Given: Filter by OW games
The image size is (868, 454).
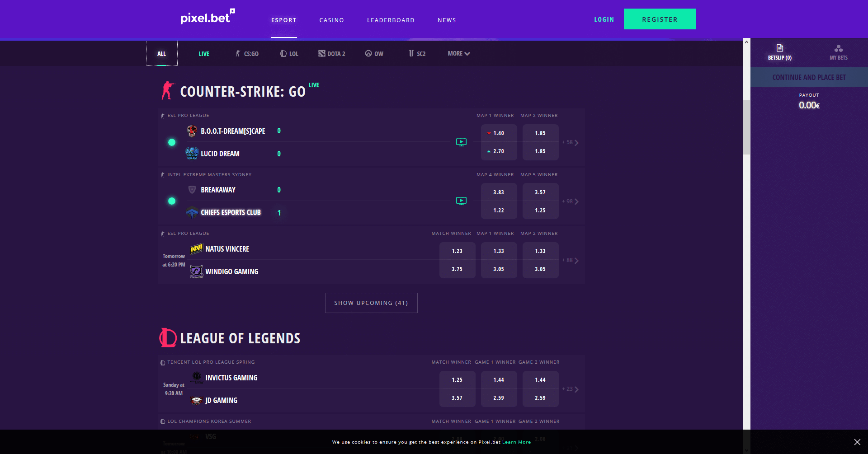Looking at the screenshot, I should pos(374,54).
